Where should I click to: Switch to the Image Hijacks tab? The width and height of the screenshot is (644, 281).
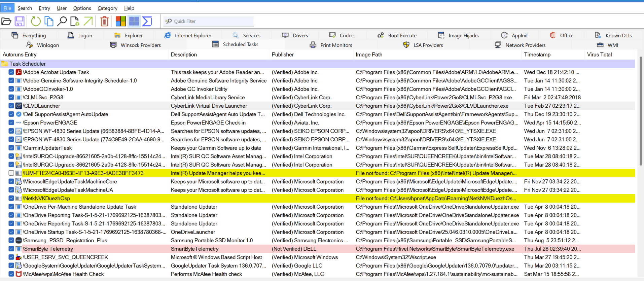pyautogui.click(x=458, y=35)
